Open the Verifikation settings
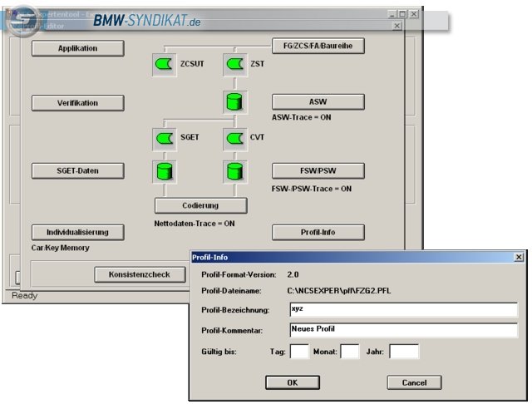Screen dimensions: 532x404 tap(77, 103)
